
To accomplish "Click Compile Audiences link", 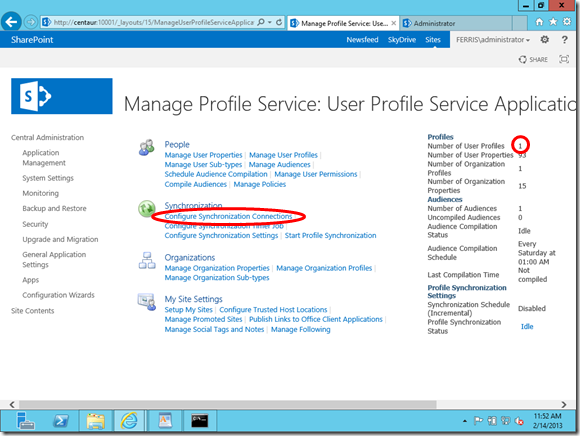I will point(195,184).
